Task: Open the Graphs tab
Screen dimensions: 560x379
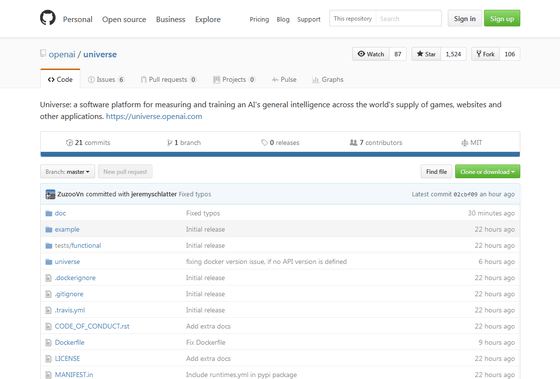Action: pos(328,79)
